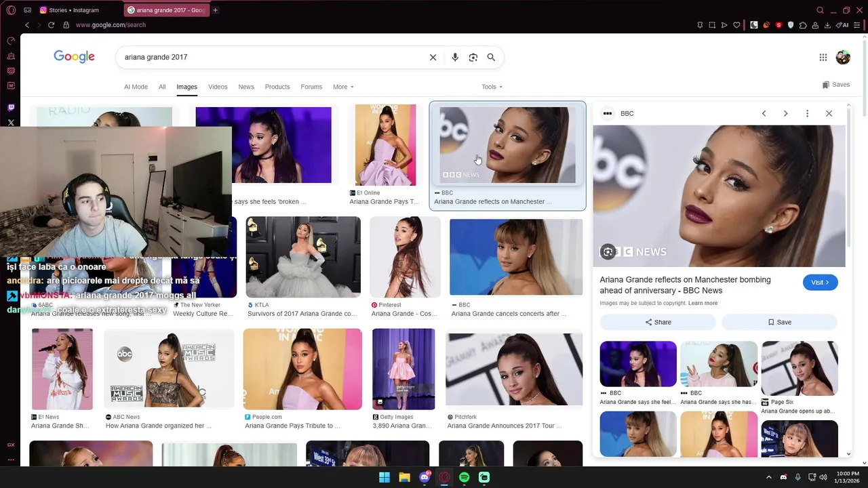Open a new browser tab with plus
The image size is (868, 488).
215,10
